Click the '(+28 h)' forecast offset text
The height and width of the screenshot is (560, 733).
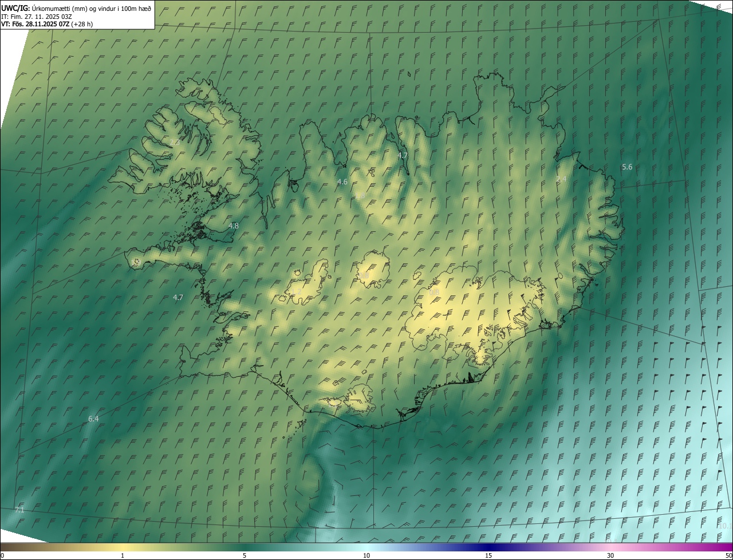(x=82, y=24)
